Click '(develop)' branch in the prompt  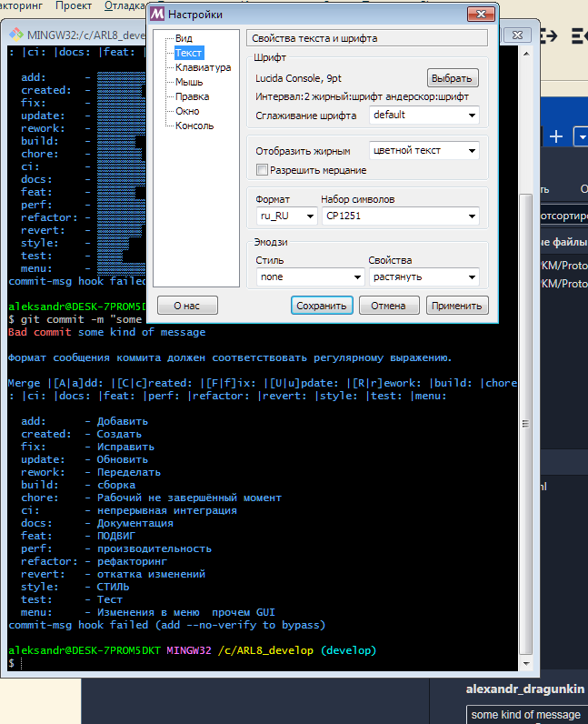(348, 650)
